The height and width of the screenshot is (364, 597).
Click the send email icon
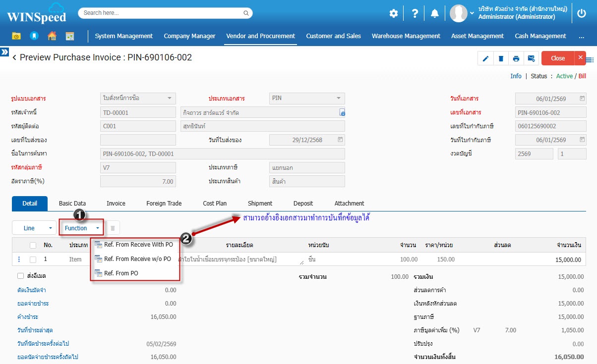531,58
